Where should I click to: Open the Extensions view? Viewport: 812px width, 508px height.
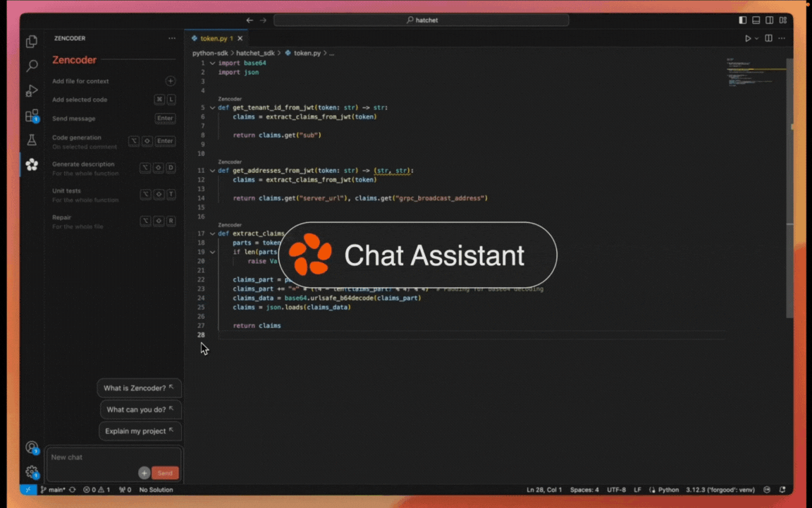(x=31, y=115)
